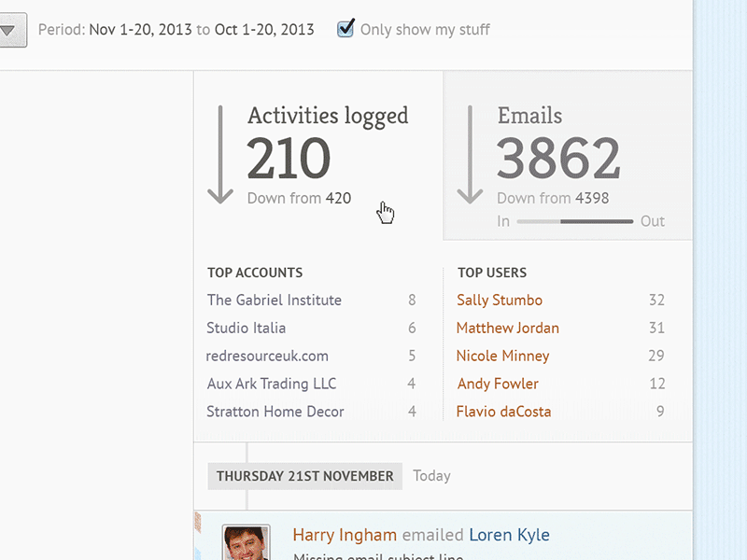Open the period dropdown arrow button
Viewport: 747px width, 560px height.
point(12,30)
